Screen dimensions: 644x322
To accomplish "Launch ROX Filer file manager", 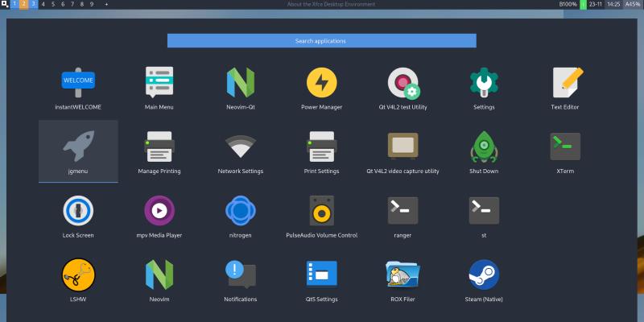I will (402, 275).
